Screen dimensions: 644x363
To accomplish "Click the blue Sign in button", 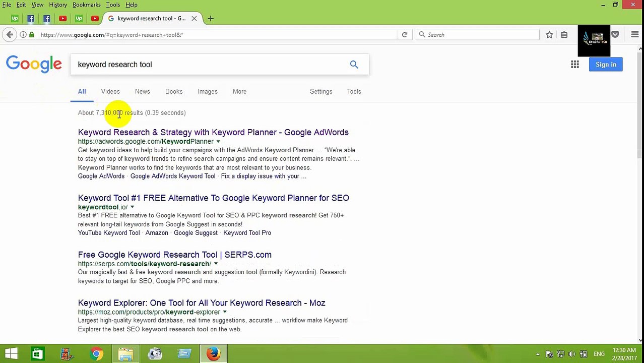I will tap(606, 65).
